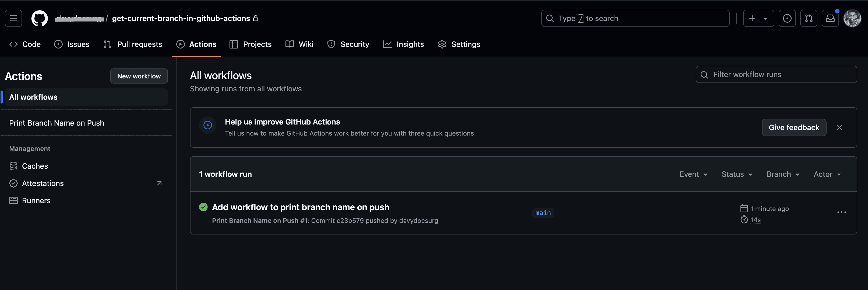This screenshot has height=290, width=868.
Task: Click the play icon in feedback banner
Action: coord(208,125)
